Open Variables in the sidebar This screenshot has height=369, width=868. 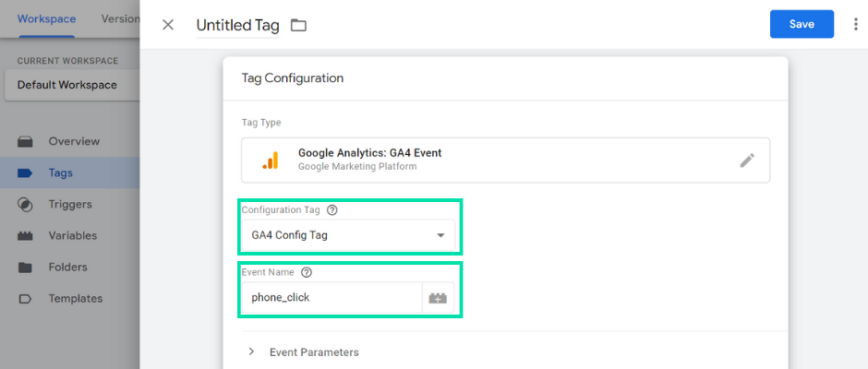pos(73,235)
